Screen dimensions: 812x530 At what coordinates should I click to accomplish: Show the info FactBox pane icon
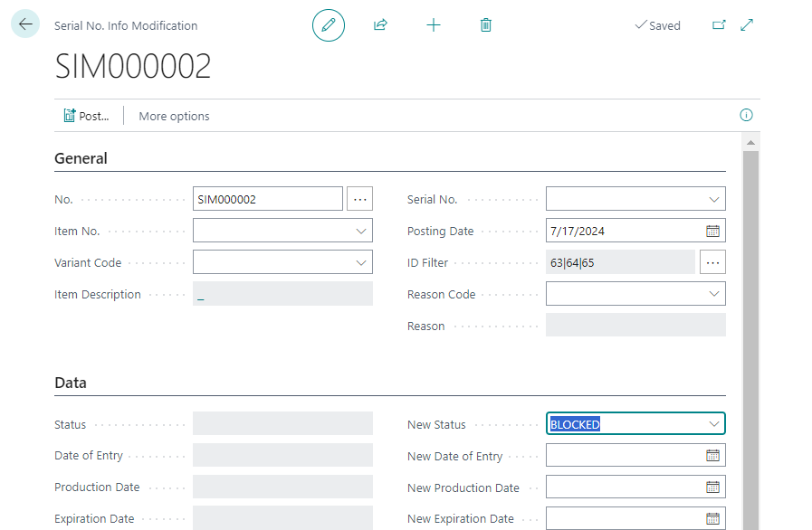point(746,115)
